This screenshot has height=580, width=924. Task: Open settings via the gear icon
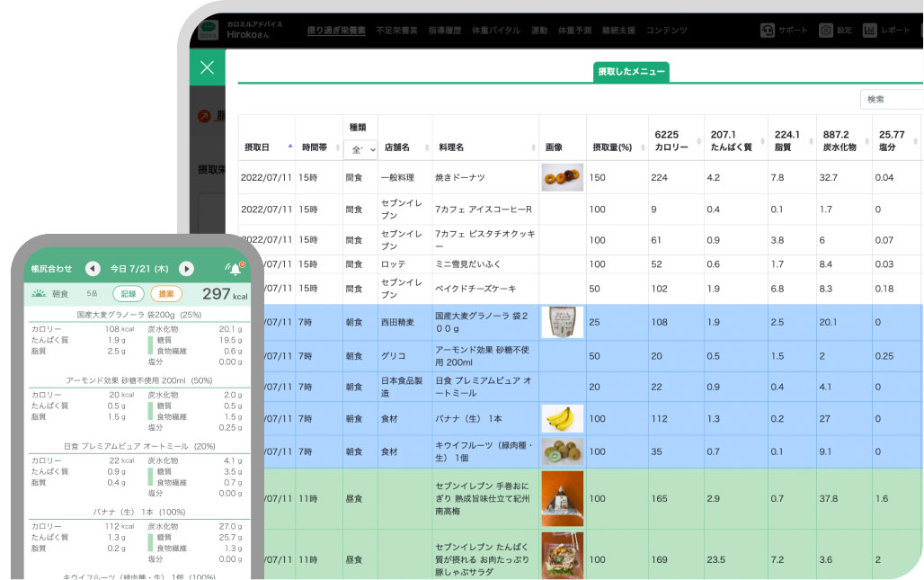click(825, 30)
